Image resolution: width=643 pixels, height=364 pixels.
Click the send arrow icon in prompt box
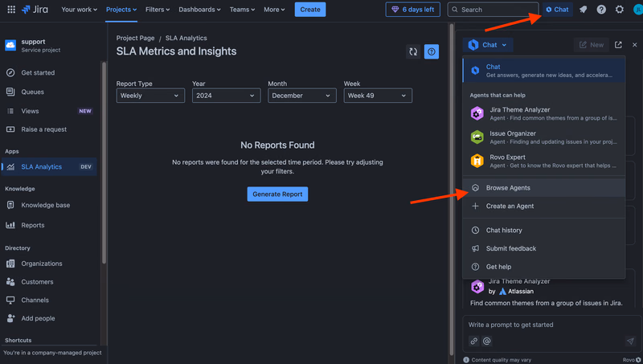(630, 341)
